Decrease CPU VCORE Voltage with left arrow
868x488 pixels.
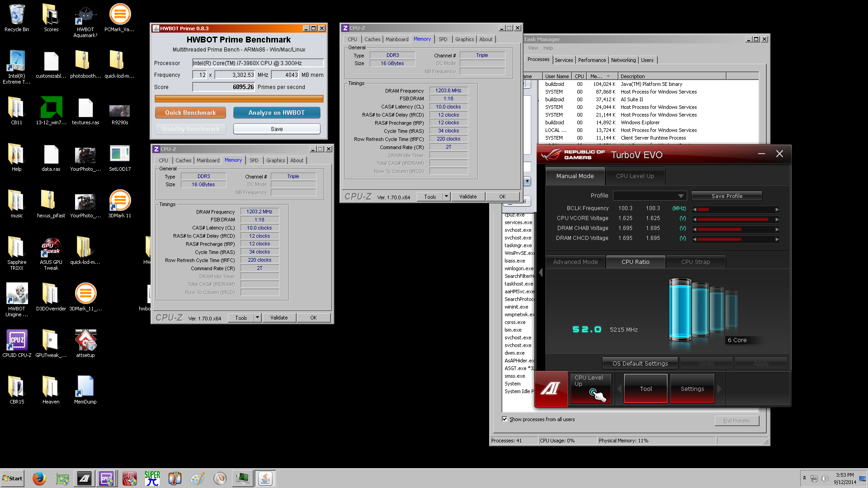pos(694,220)
